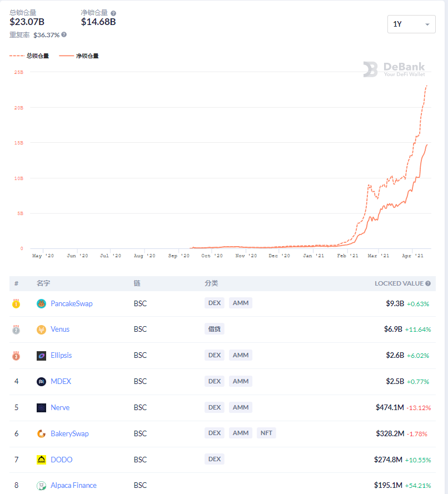Click Venus $6.9B locked value

pyautogui.click(x=393, y=329)
